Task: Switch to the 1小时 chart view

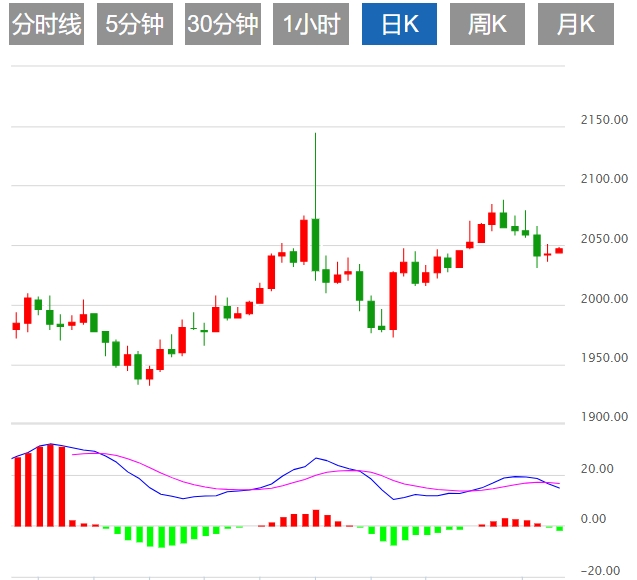Action: tap(310, 24)
